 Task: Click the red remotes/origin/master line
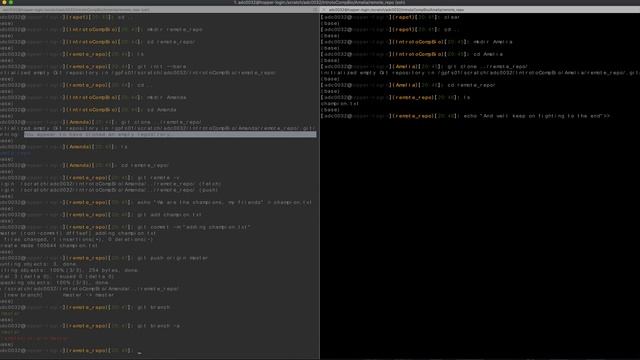click(x=34, y=338)
